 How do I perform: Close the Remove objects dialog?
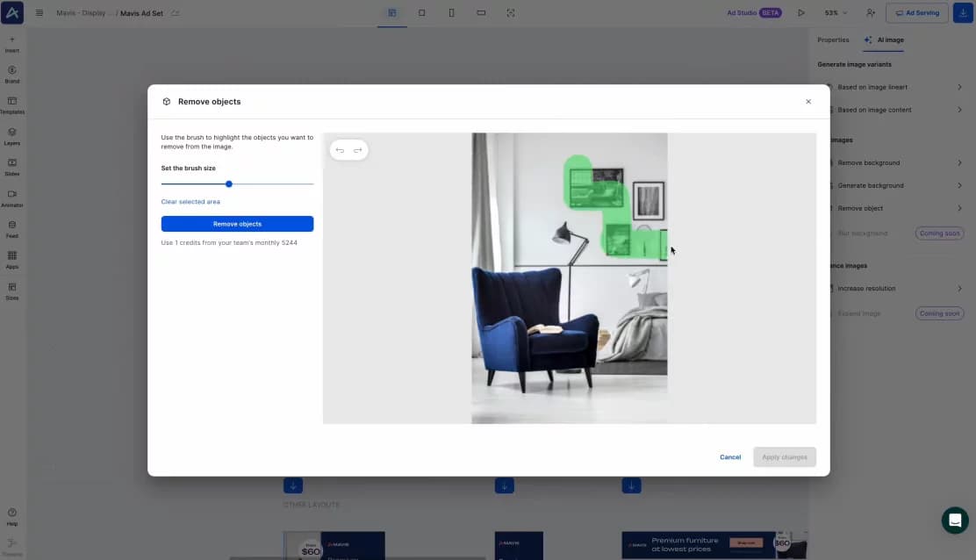coord(808,102)
